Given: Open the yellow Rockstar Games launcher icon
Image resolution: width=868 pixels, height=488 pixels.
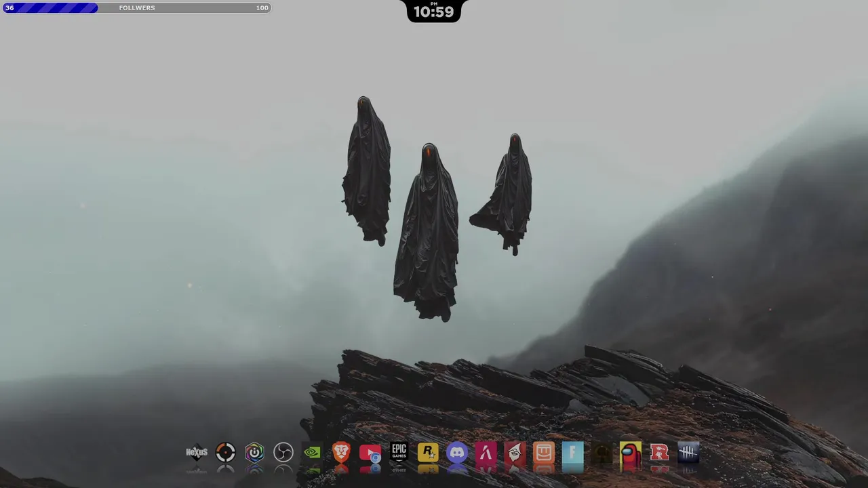Looking at the screenshot, I should tap(428, 452).
